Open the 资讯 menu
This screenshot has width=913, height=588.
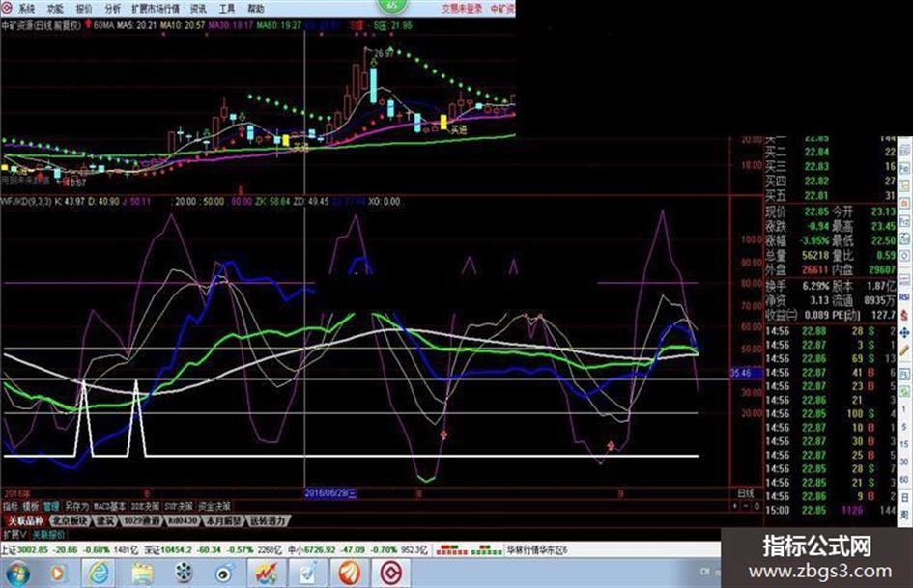pyautogui.click(x=199, y=8)
